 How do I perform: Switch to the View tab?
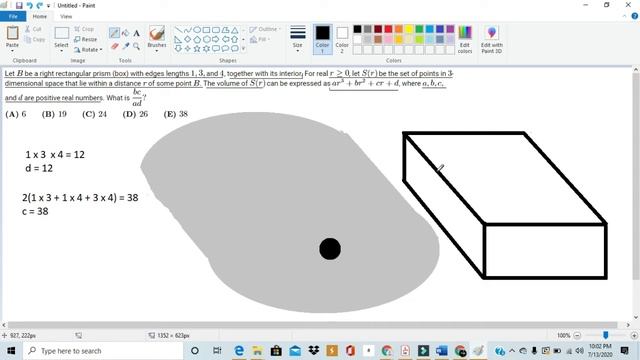[x=66, y=16]
